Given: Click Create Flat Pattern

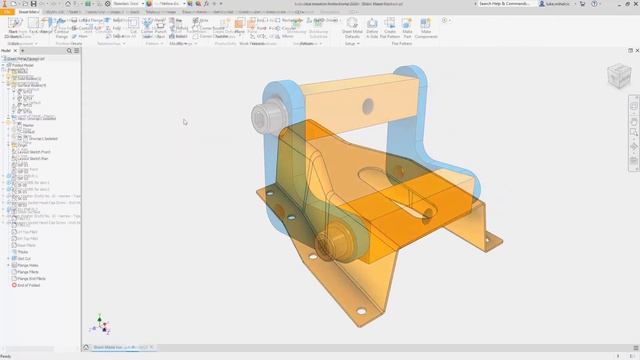Looking at the screenshot, I should (390, 28).
